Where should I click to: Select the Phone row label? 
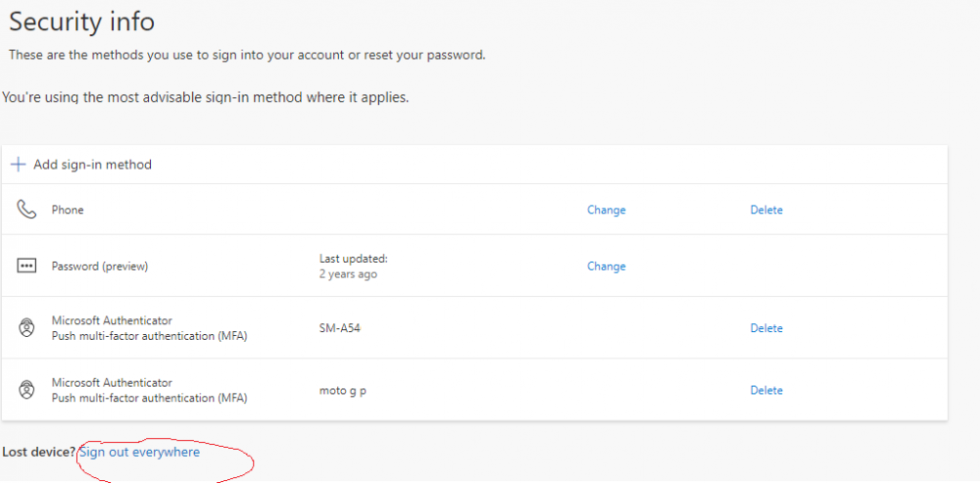coord(68,210)
